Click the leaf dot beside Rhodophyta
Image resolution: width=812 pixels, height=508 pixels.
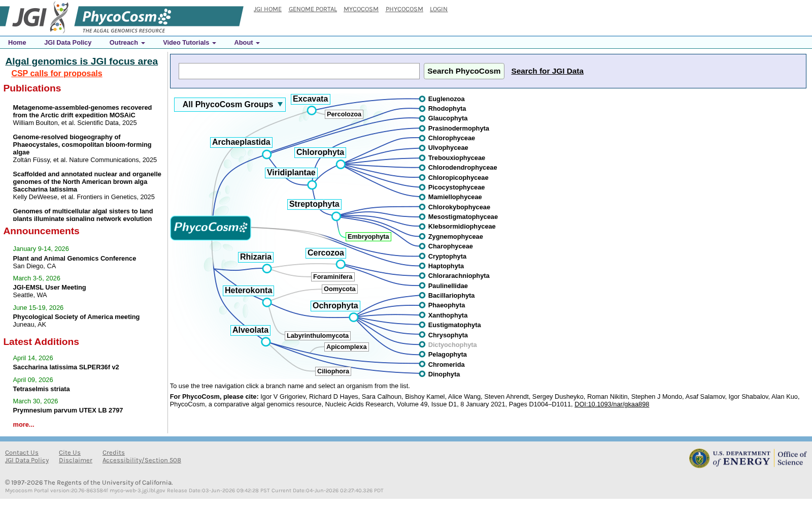(x=422, y=109)
